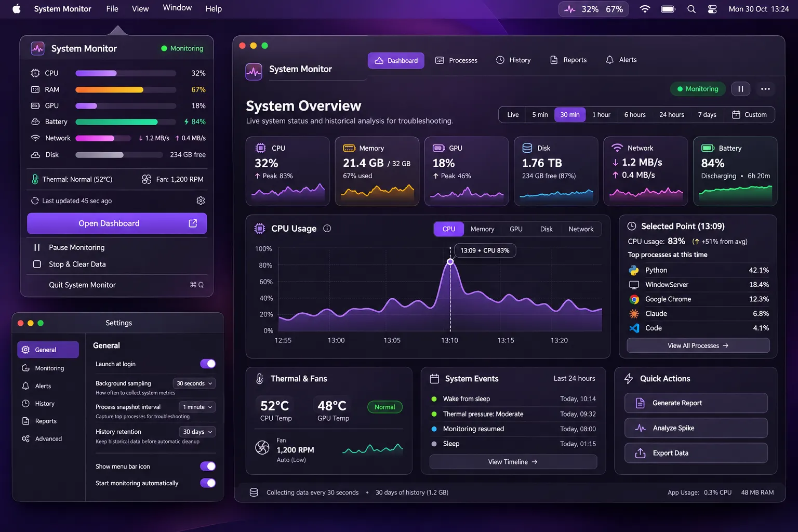Click the Wi-Fi icon in the menu bar
This screenshot has width=798, height=532.
pyautogui.click(x=645, y=9)
